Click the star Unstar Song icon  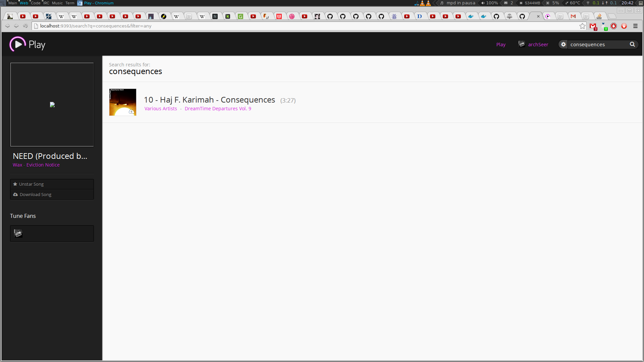pyautogui.click(x=15, y=184)
